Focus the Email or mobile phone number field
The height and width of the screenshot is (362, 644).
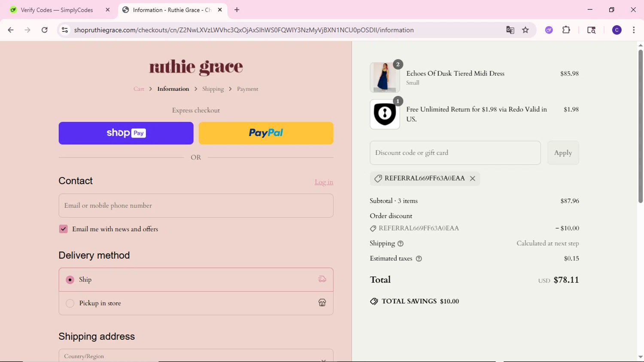click(196, 206)
